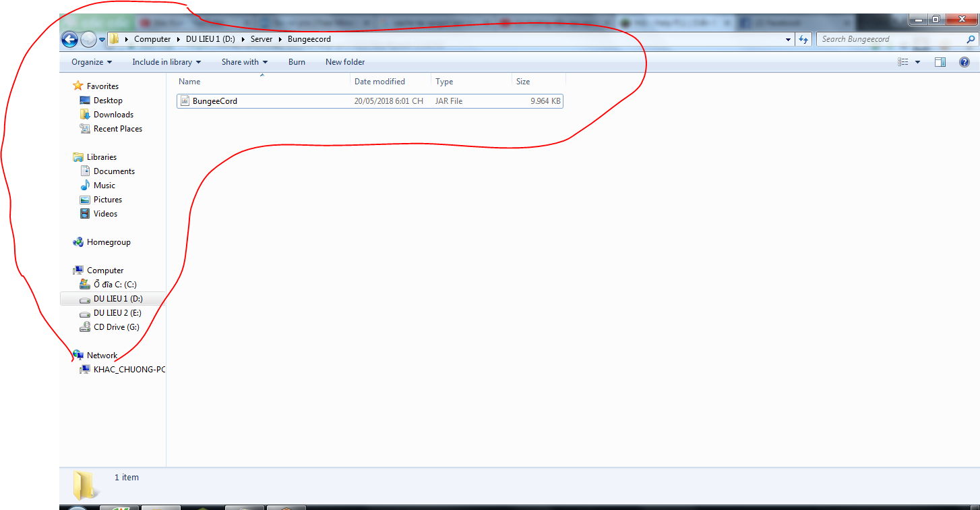Click the Downloads folder icon

(85, 115)
